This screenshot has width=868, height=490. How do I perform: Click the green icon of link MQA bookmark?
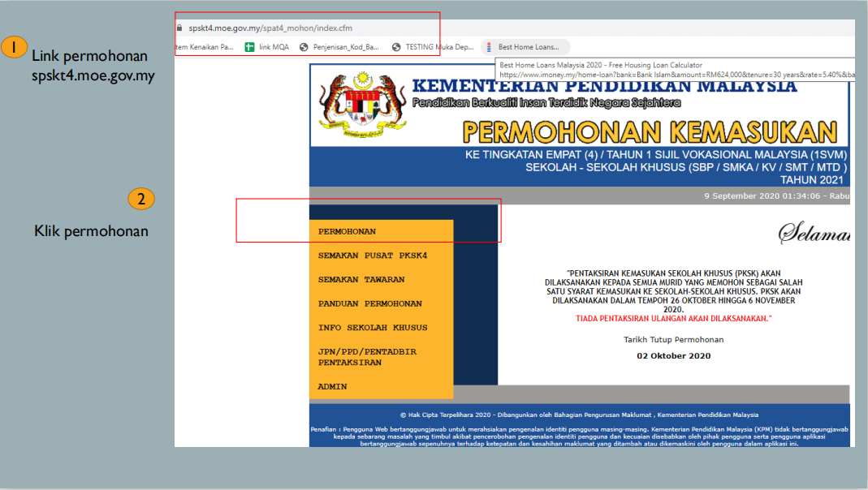[249, 47]
